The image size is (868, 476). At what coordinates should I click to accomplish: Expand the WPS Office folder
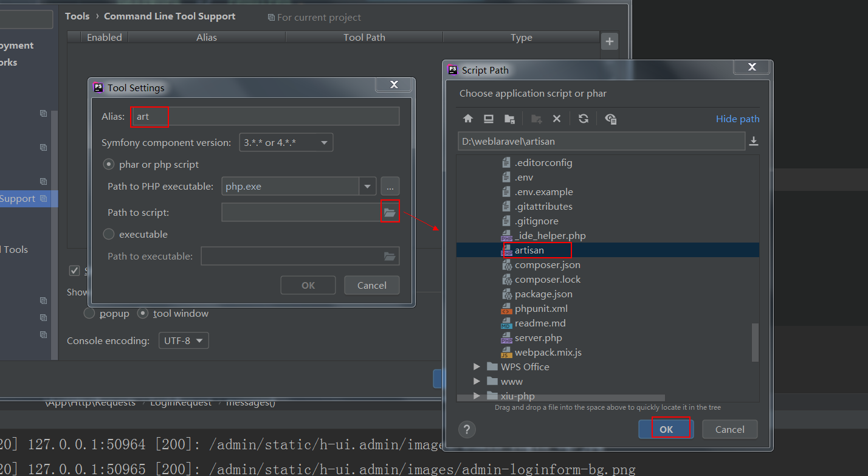pyautogui.click(x=477, y=367)
